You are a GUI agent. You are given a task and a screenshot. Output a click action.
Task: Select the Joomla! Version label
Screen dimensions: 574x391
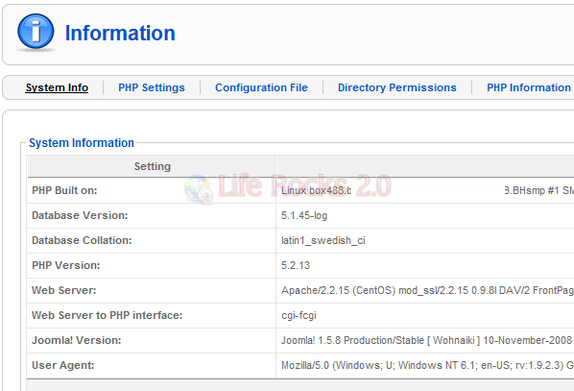(x=76, y=340)
